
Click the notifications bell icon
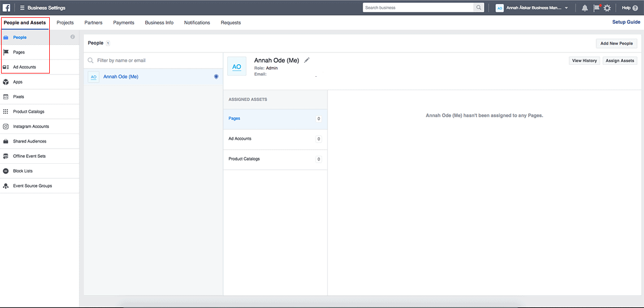(x=584, y=8)
